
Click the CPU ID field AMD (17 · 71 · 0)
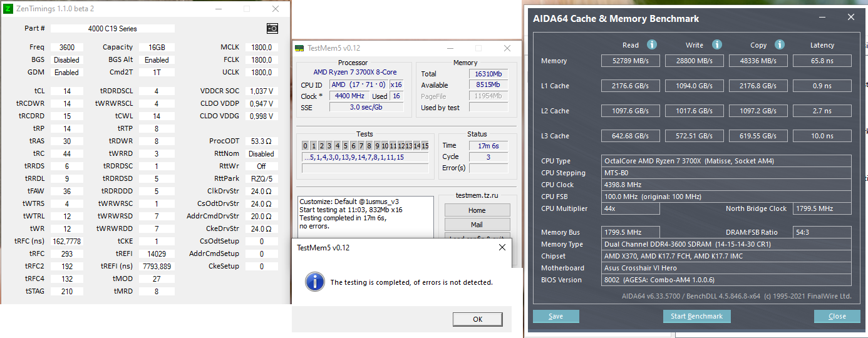[359, 85]
